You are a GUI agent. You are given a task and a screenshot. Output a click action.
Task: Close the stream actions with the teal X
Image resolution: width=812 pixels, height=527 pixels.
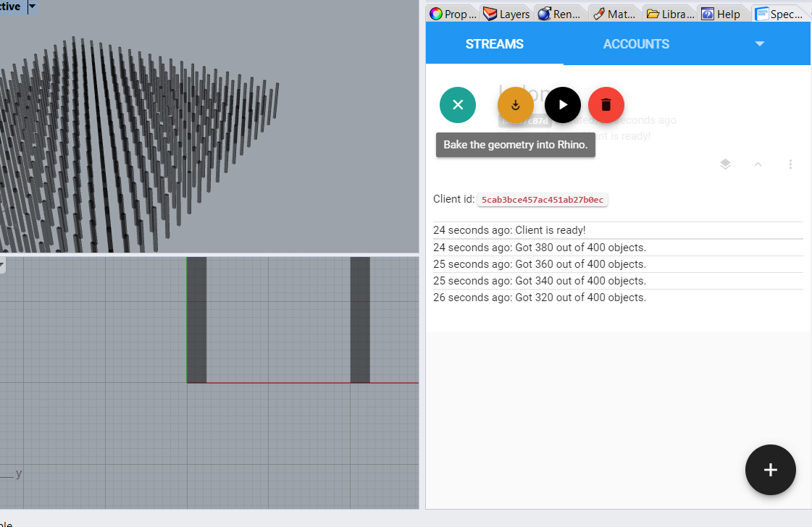(458, 105)
